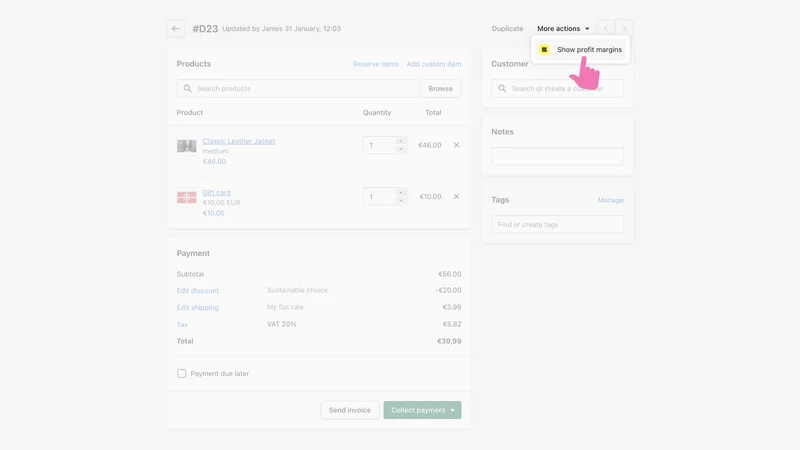Click the Show profit margins app icon
This screenshot has height=450, width=800.
pos(544,49)
